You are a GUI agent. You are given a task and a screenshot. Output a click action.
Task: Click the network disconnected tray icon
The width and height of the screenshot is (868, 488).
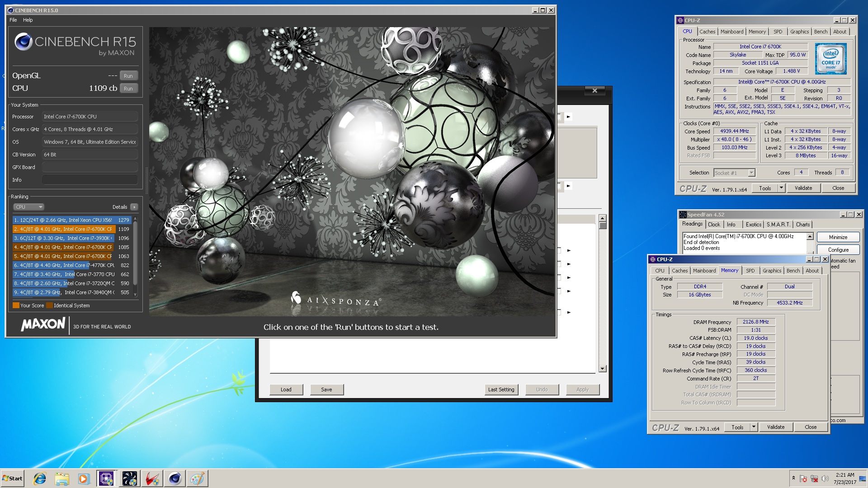(x=814, y=479)
